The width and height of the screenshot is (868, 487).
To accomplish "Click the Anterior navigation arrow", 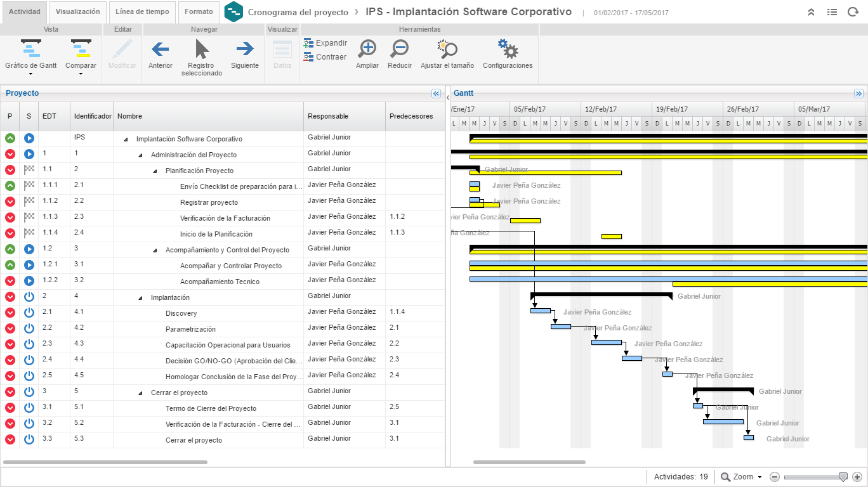I will (160, 49).
